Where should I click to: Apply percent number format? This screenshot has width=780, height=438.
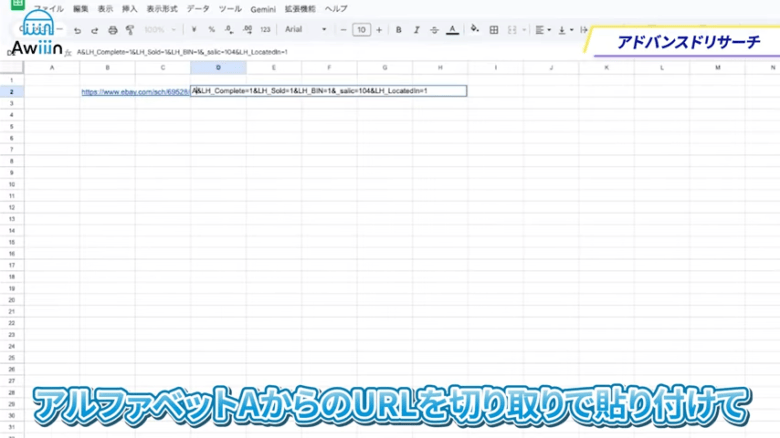(x=211, y=30)
